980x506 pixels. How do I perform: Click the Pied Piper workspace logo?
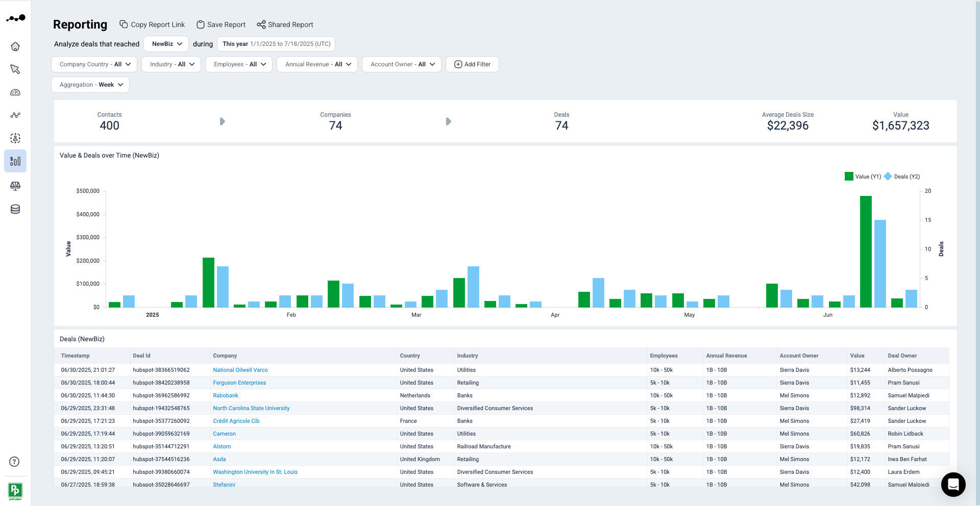click(15, 491)
